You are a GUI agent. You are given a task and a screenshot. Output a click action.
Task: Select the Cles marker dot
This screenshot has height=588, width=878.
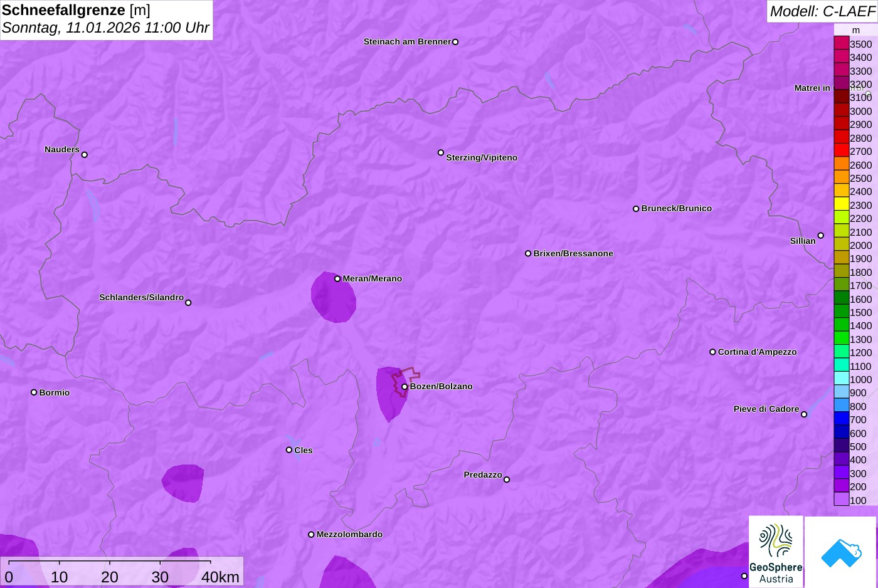289,450
